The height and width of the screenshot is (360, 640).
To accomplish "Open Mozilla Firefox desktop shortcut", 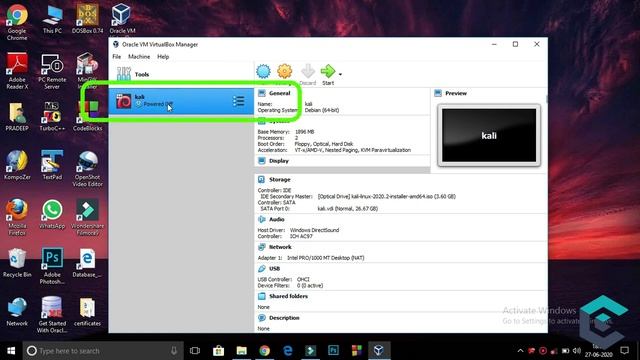I will [x=17, y=217].
